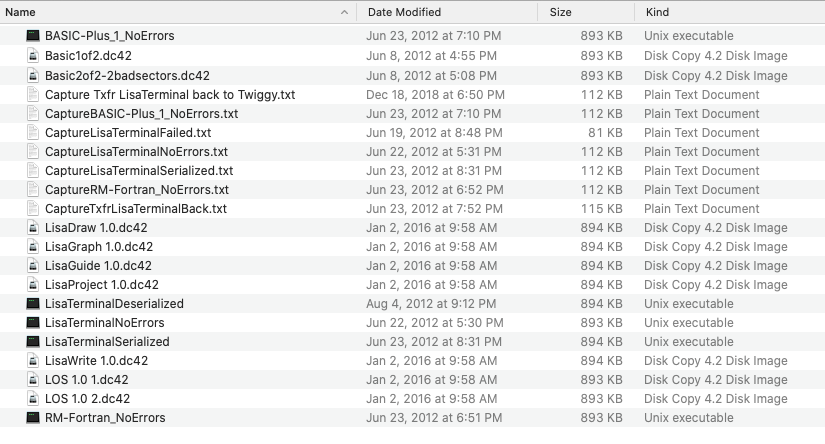825x444 pixels.
Task: Toggle sort direction arrow in Name header
Action: (345, 12)
